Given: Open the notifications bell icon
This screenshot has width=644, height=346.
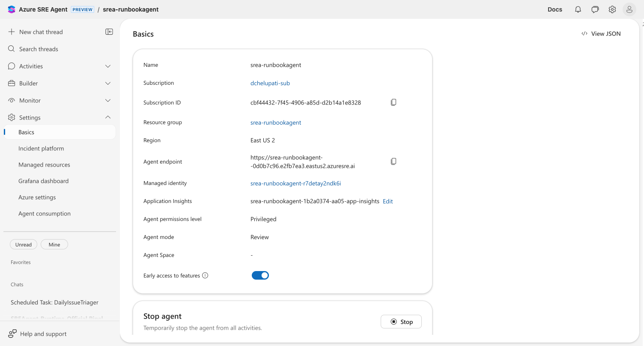Looking at the screenshot, I should 578,9.
